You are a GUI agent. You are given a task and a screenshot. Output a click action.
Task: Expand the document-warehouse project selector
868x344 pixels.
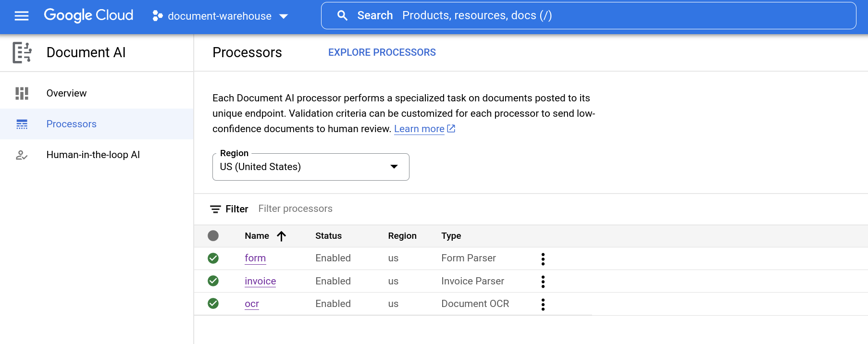point(221,16)
